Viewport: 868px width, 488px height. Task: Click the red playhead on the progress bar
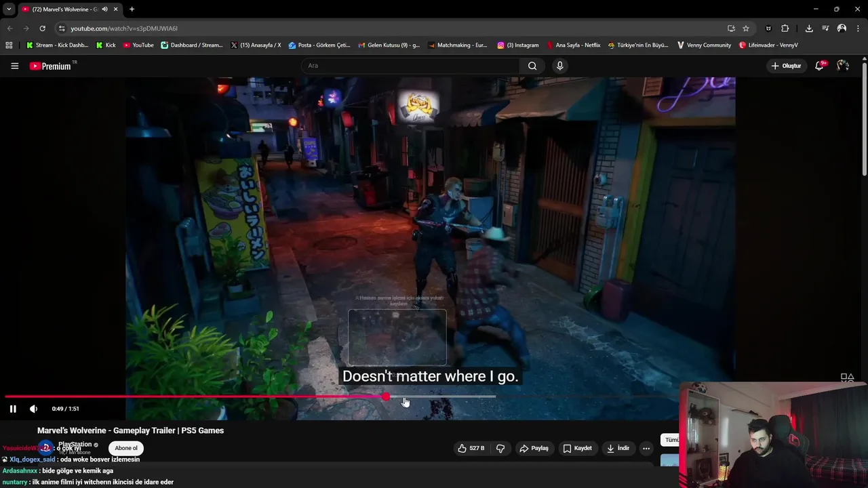[x=386, y=396]
